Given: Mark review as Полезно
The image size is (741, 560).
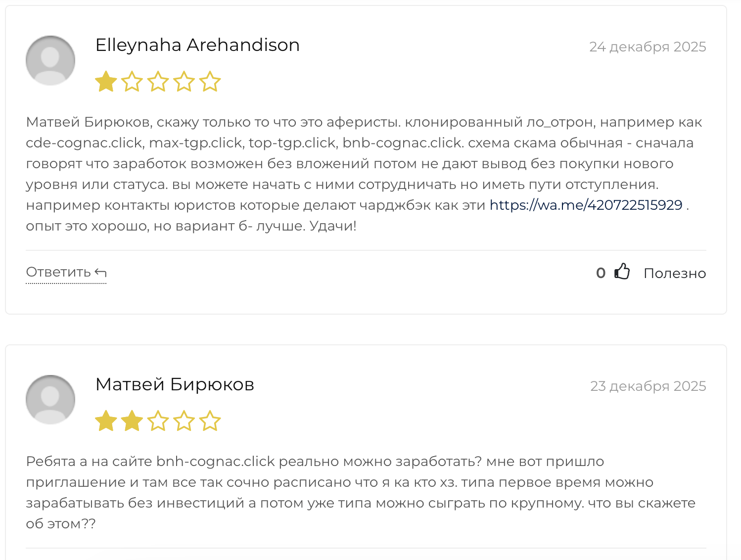Looking at the screenshot, I should 675,273.
